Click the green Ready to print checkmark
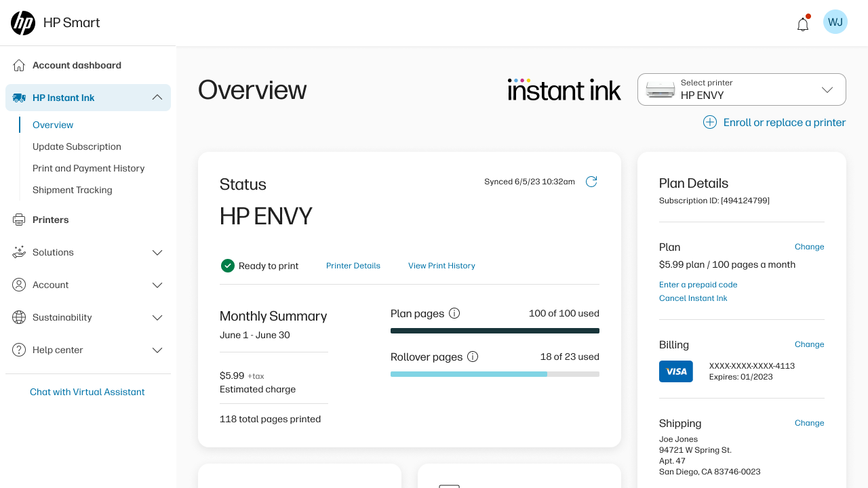This screenshot has width=868, height=488. coord(228,266)
